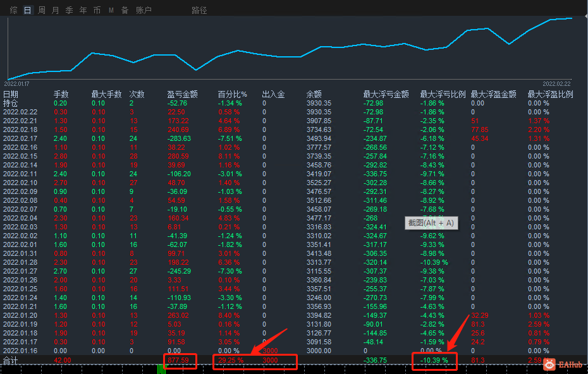588x374 pixels.
Task: Select the 2022.02.04 date row
Action: (20, 218)
